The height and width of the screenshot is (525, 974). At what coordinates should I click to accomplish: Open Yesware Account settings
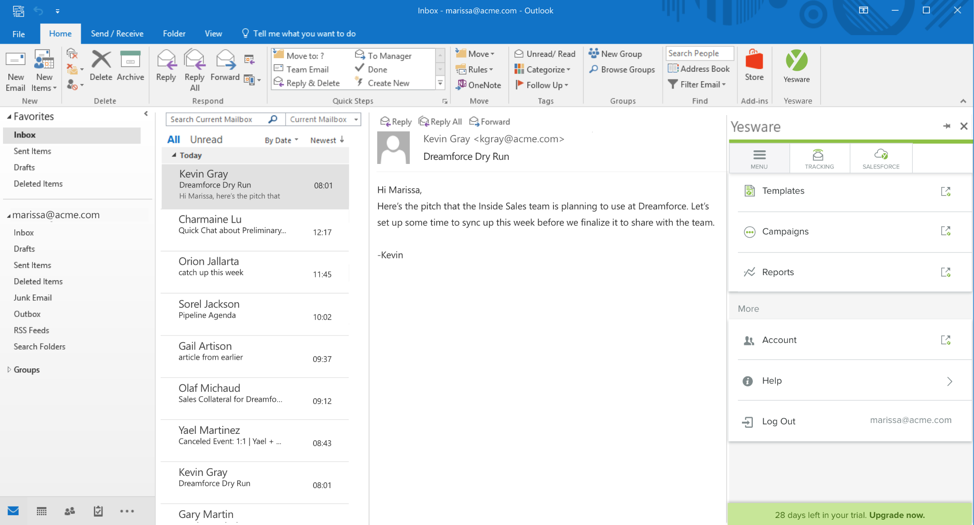click(x=849, y=340)
